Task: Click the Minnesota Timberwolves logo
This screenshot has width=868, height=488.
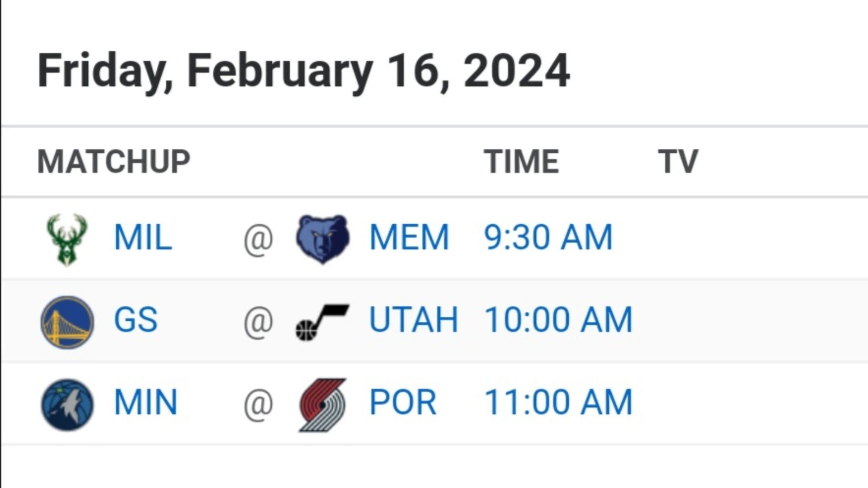Action: [67, 404]
